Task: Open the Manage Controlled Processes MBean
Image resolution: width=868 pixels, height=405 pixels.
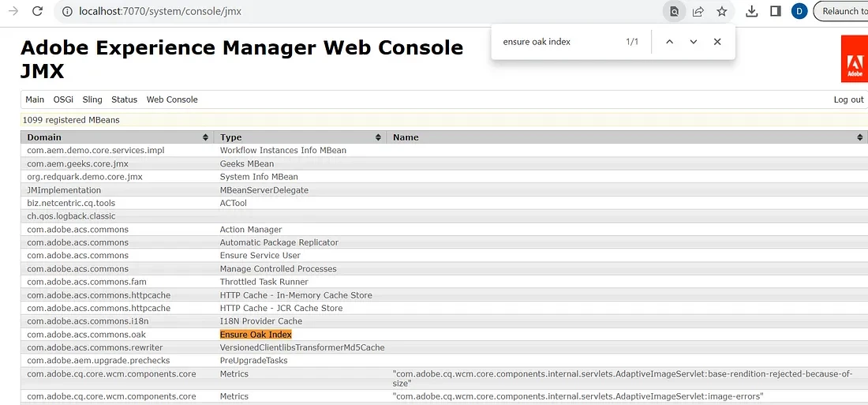Action: coord(278,268)
